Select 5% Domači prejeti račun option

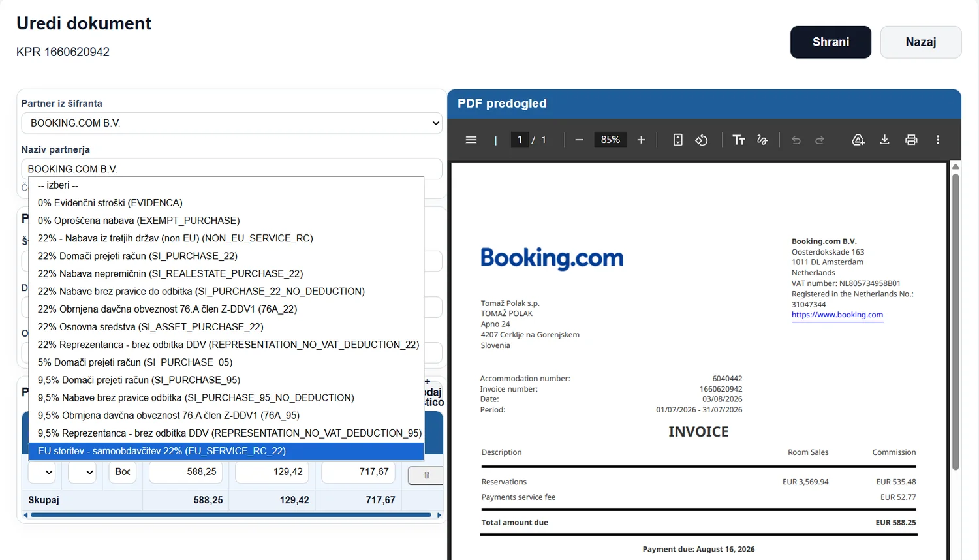point(226,362)
